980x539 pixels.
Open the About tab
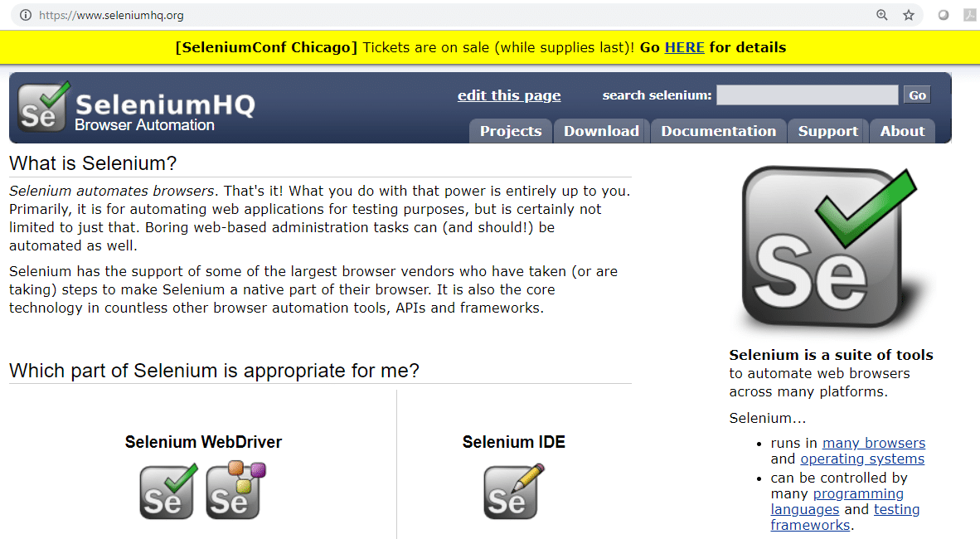click(x=902, y=131)
